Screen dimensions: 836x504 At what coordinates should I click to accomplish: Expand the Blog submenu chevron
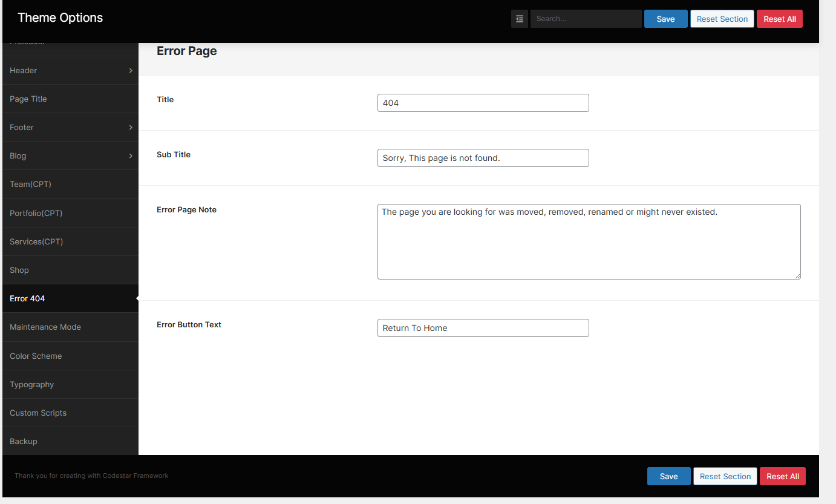(131, 156)
